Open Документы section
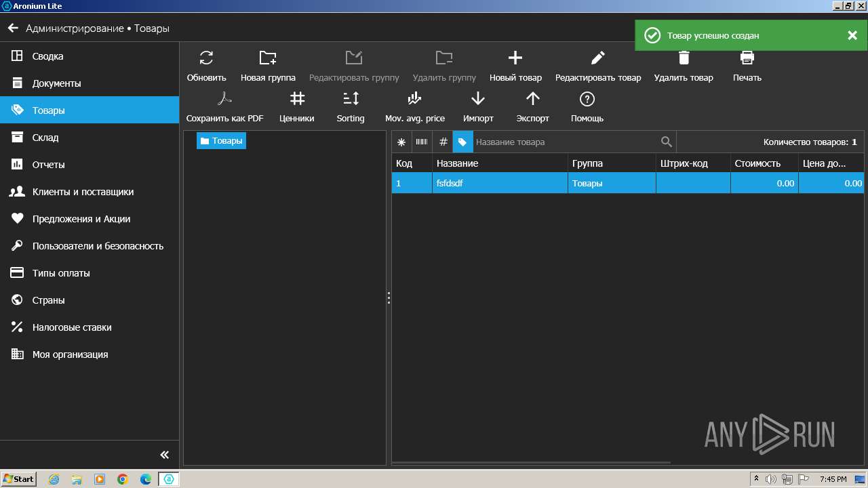The image size is (868, 488). tap(90, 83)
